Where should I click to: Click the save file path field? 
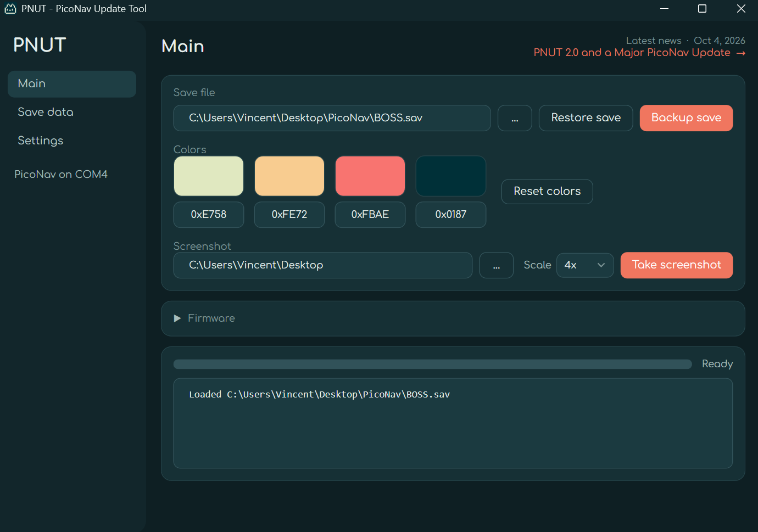point(332,118)
